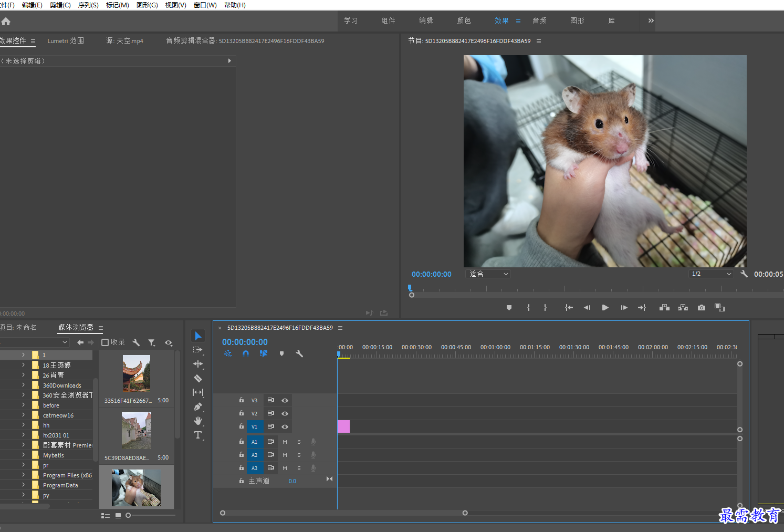Expand the before folder
784x532 pixels.
coord(23,405)
